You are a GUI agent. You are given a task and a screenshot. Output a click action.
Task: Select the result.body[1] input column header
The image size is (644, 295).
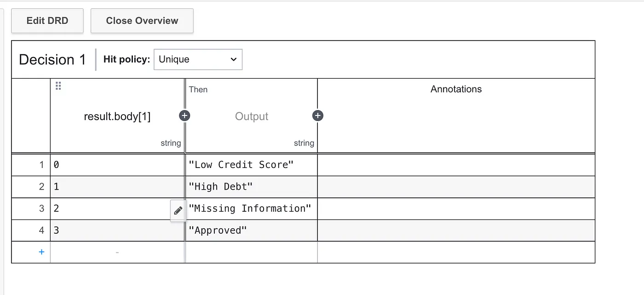(x=117, y=116)
